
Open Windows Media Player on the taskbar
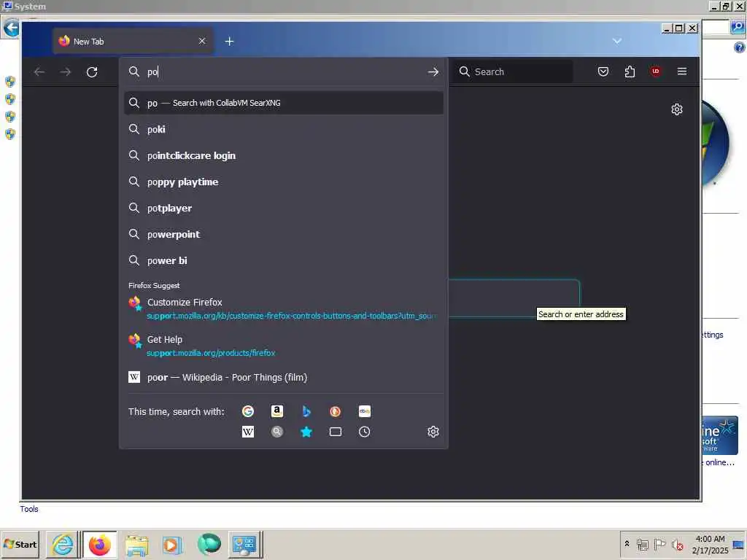172,544
